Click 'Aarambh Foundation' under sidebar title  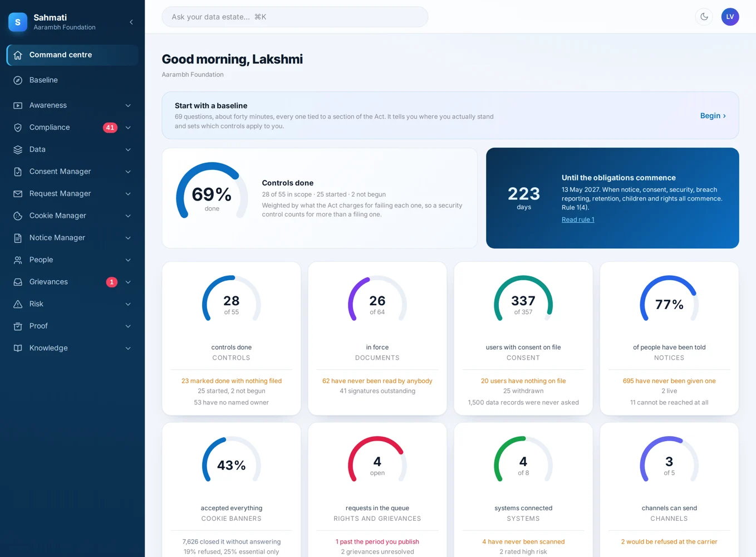point(65,27)
